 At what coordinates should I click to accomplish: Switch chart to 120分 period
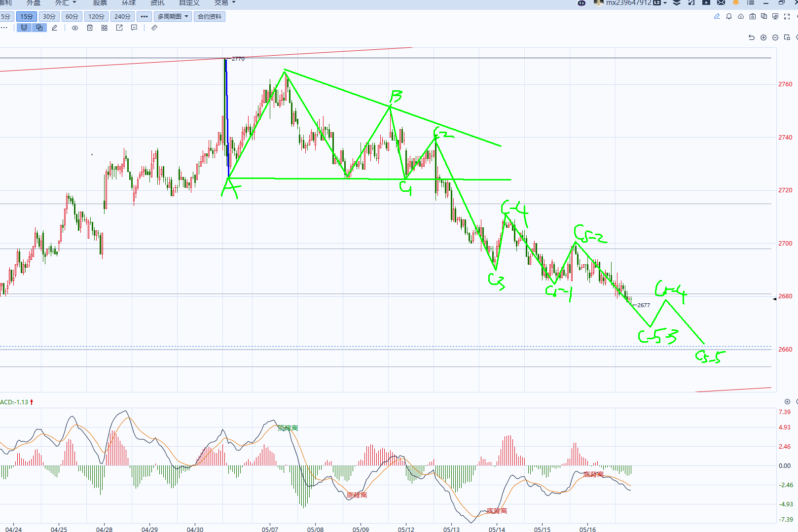tap(97, 16)
